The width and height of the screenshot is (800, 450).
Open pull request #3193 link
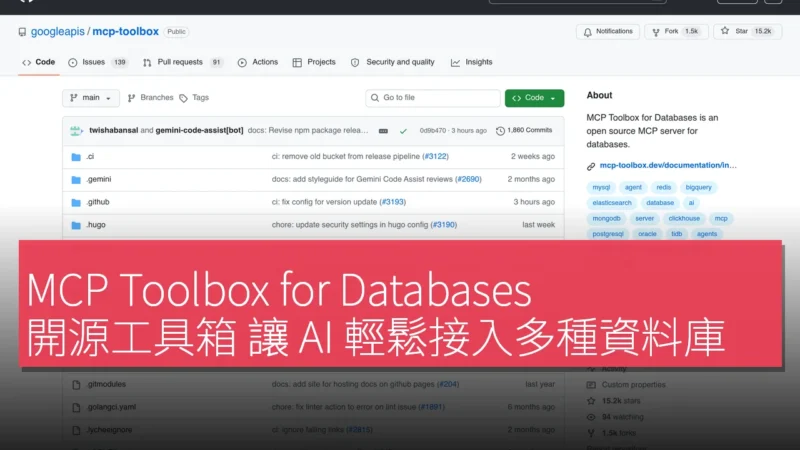pyautogui.click(x=392, y=202)
